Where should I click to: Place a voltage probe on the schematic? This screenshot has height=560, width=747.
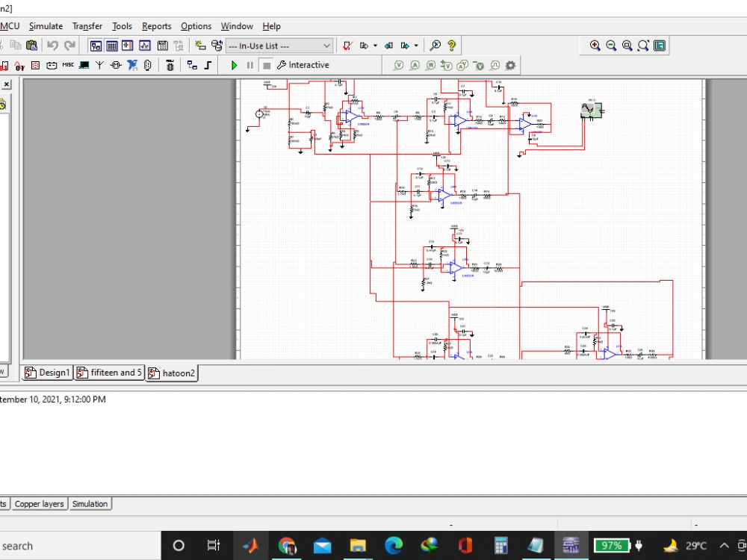[x=400, y=65]
